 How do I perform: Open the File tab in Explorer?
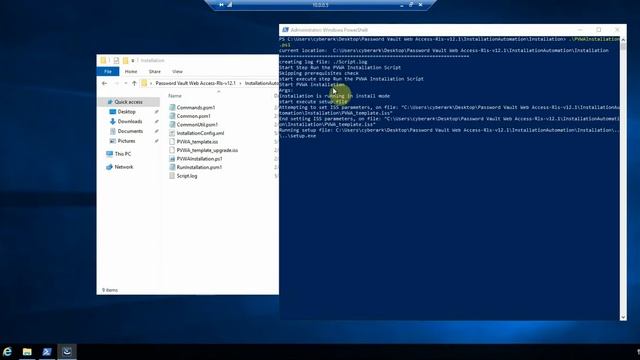pyautogui.click(x=108, y=71)
